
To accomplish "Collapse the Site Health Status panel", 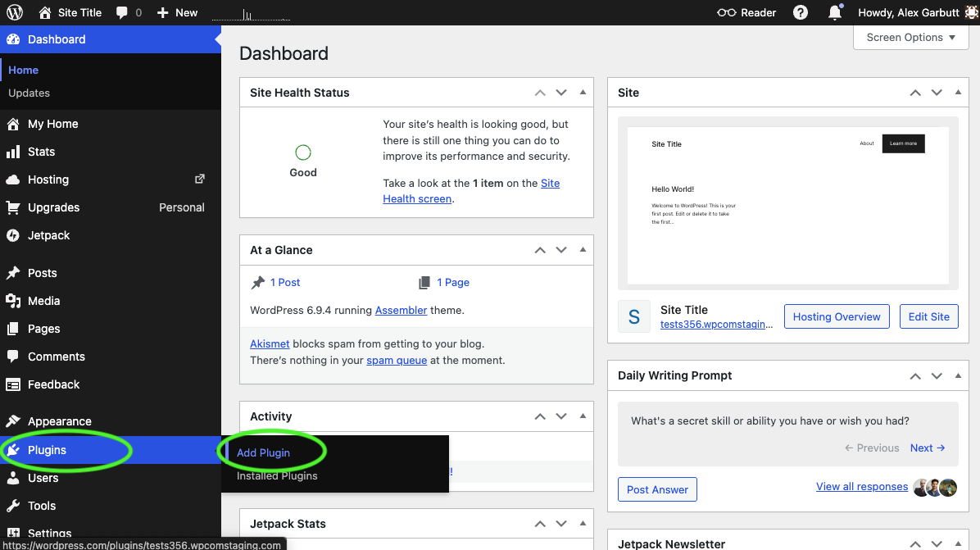I will [583, 93].
